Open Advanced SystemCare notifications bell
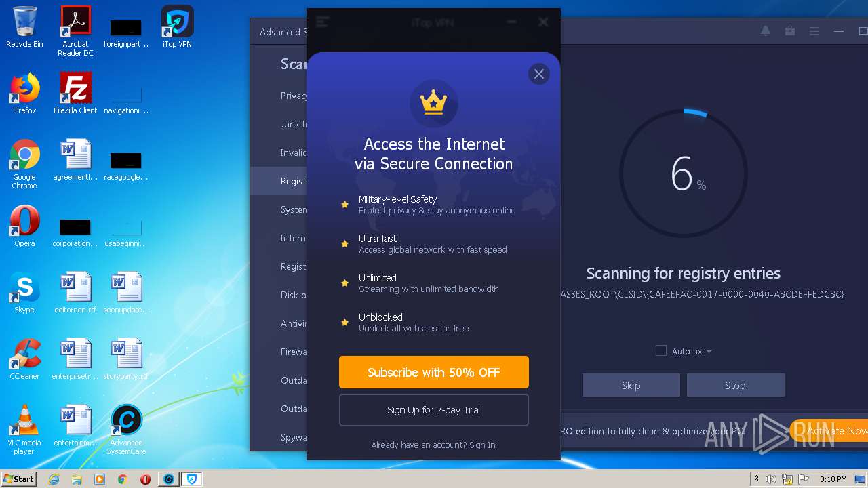 (x=766, y=31)
